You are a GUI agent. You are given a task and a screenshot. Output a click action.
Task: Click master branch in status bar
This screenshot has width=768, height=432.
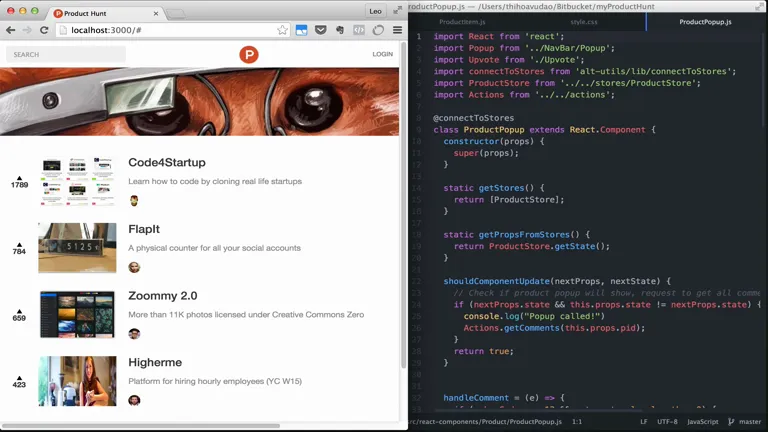(x=750, y=421)
